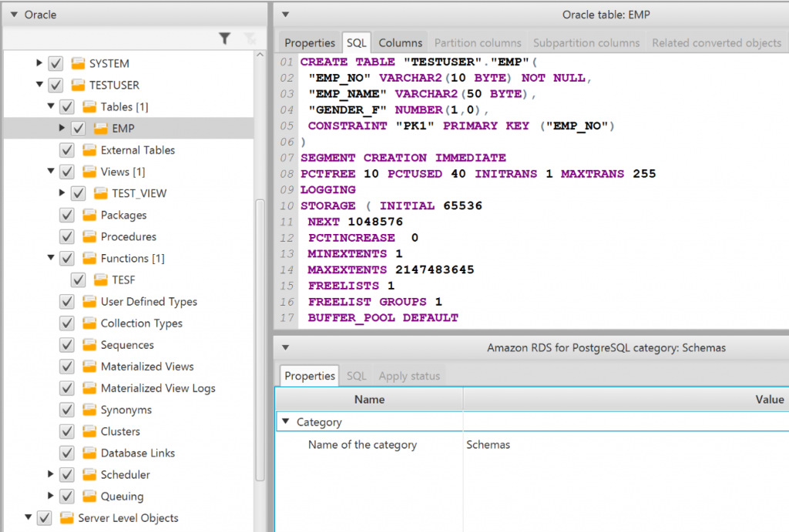Click the Clusters folder icon
The width and height of the screenshot is (789, 532).
89,431
